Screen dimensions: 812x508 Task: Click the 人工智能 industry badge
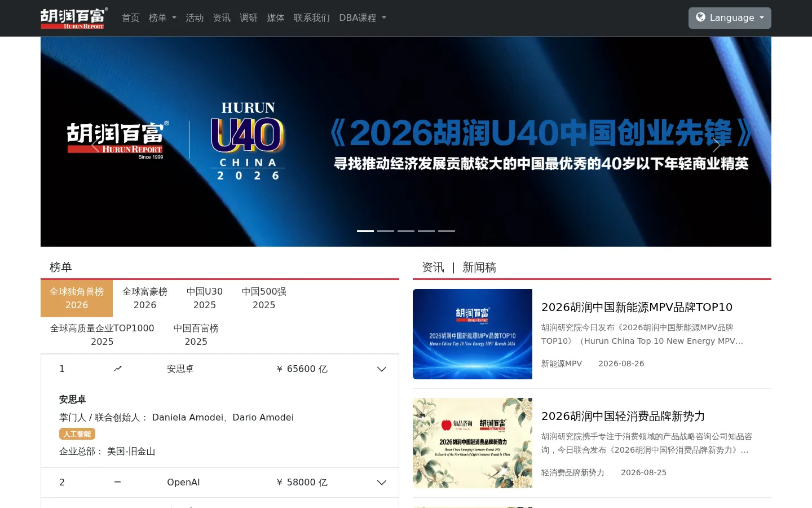pos(77,434)
